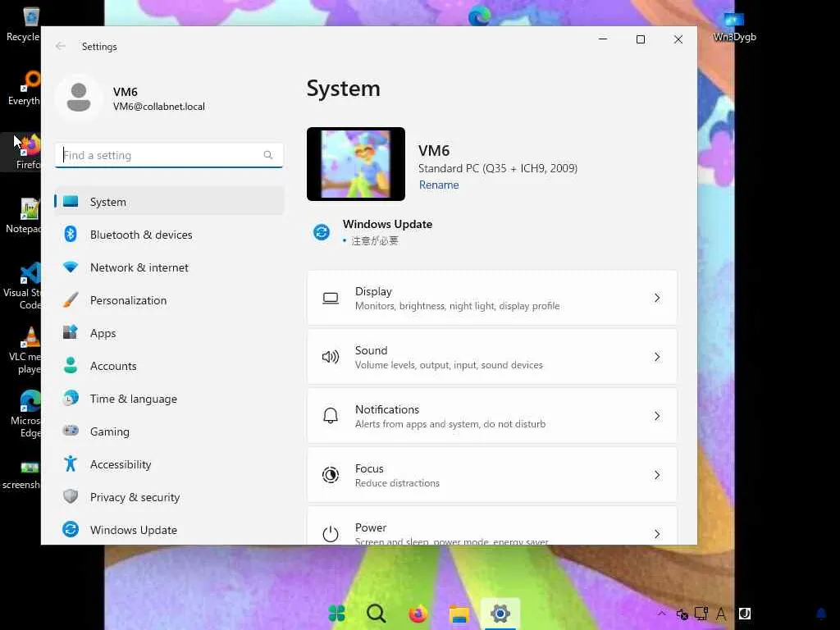The height and width of the screenshot is (630, 840).
Task: Click the search magnifier in Find a setting
Action: coord(268,155)
